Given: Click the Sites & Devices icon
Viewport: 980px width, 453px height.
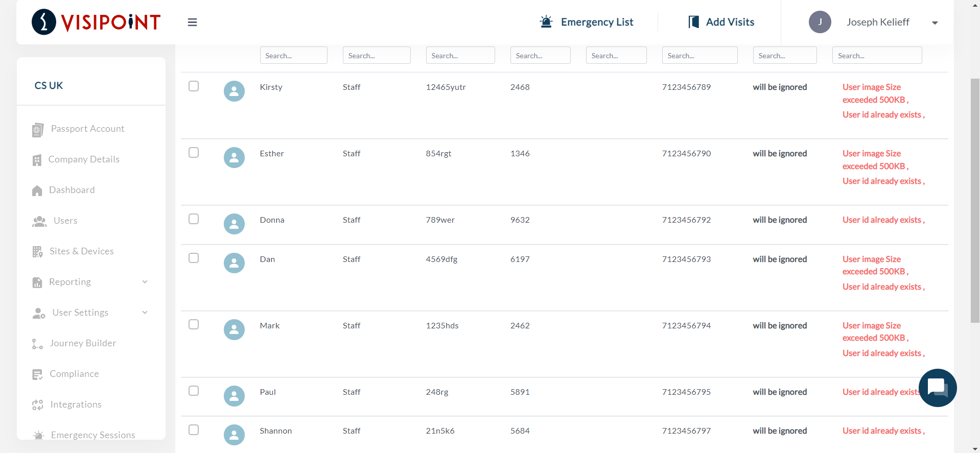Looking at the screenshot, I should 37,252.
